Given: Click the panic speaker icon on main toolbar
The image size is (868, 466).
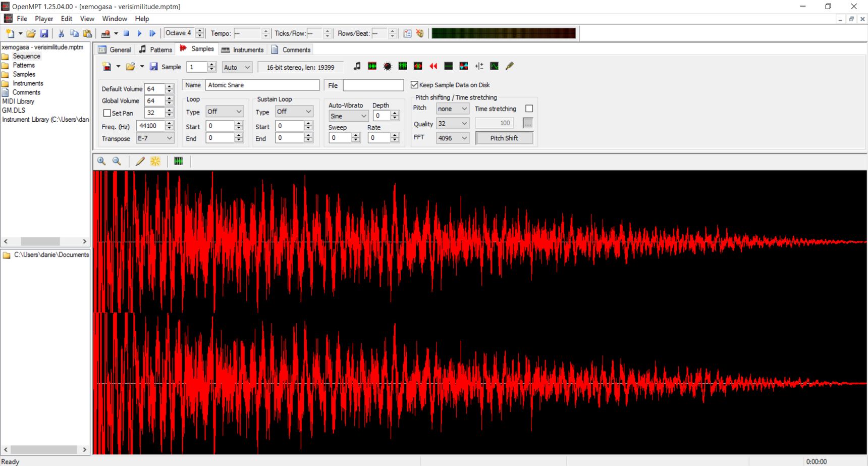Looking at the screenshot, I should click(x=420, y=33).
